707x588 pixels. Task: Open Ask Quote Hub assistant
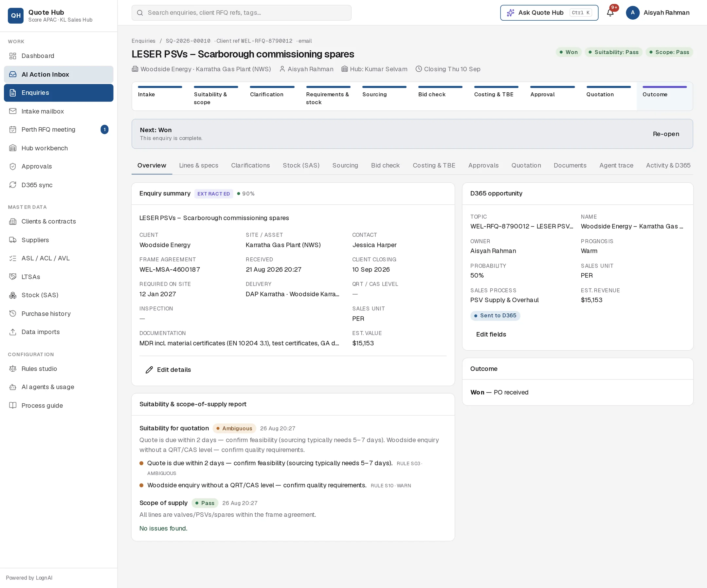pos(549,13)
